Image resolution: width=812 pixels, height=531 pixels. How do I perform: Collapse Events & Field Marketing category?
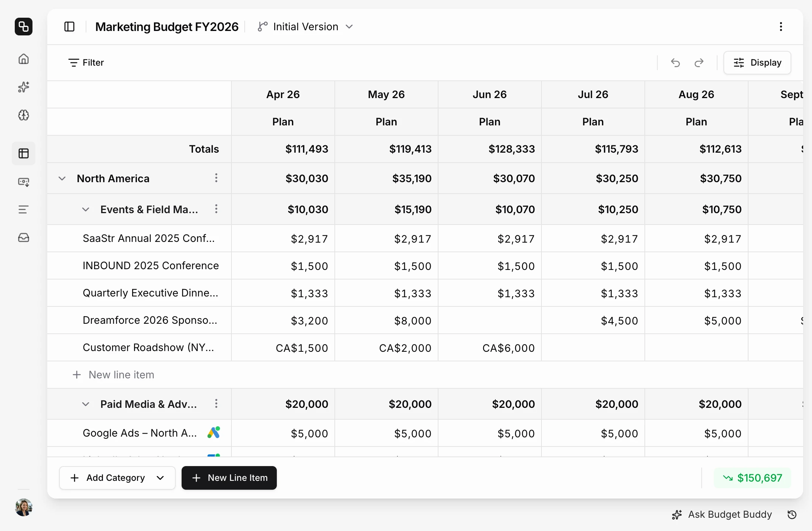(x=86, y=209)
